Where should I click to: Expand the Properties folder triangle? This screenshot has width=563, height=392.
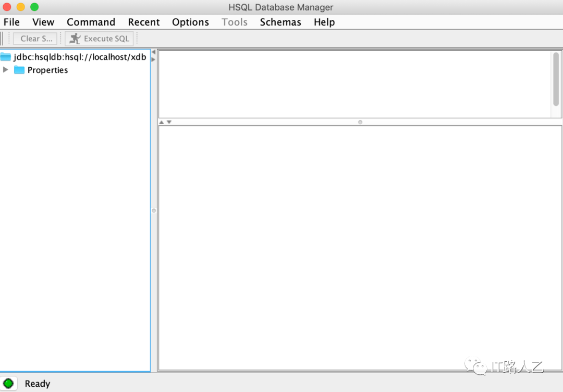5,70
